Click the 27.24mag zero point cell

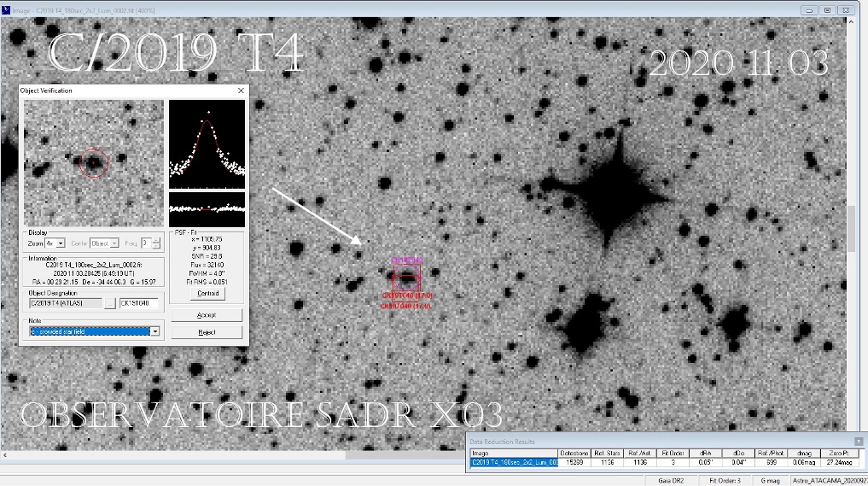tap(838, 462)
